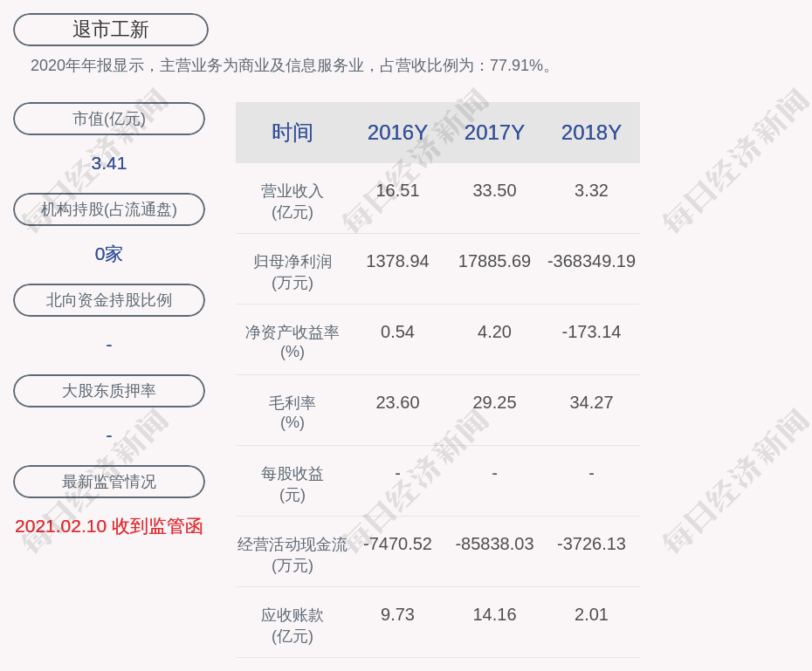This screenshot has height=671, width=812.
Task: Click the 最新监管情况 label pill
Action: click(109, 482)
